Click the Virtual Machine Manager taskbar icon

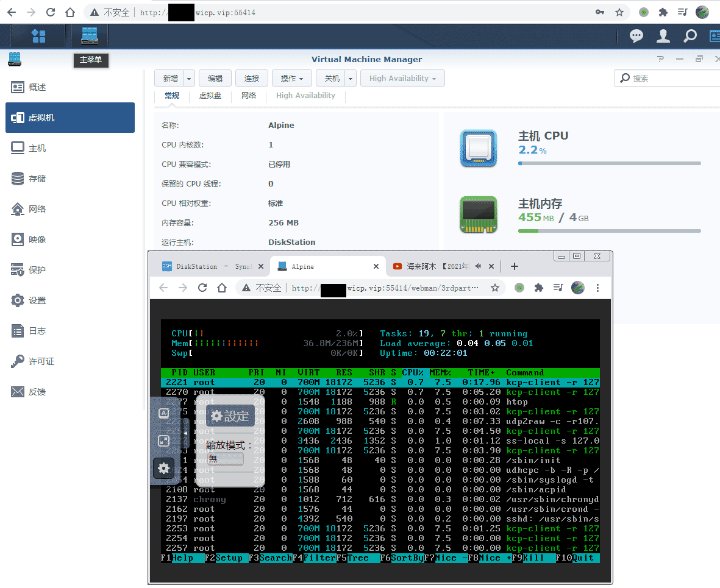coord(89,36)
